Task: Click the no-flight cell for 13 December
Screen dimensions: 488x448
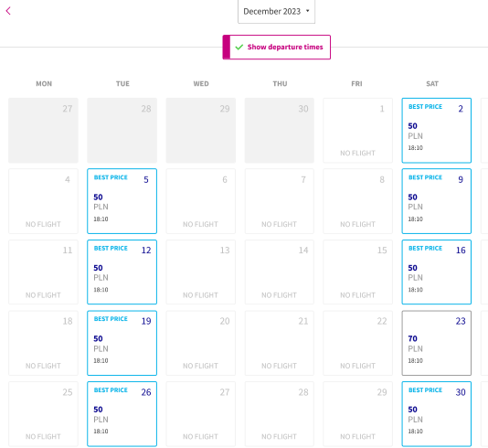Action: click(201, 272)
